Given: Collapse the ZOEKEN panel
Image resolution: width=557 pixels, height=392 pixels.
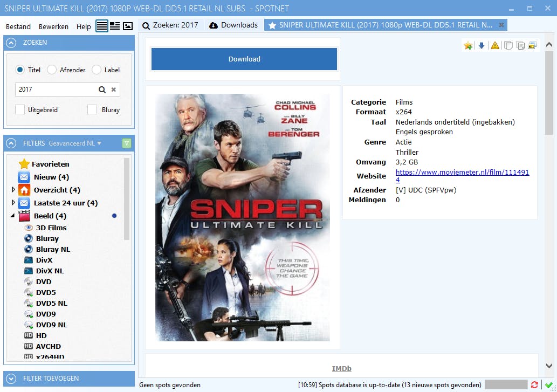Looking at the screenshot, I should (11, 43).
